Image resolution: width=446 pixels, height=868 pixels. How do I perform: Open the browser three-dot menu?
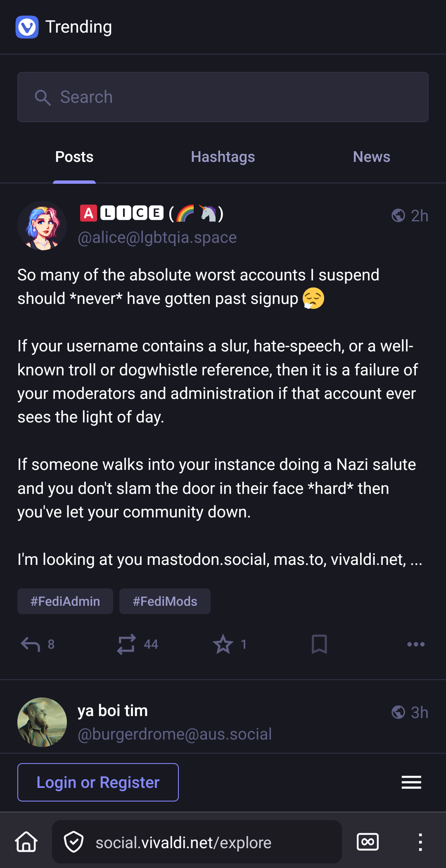[420, 842]
